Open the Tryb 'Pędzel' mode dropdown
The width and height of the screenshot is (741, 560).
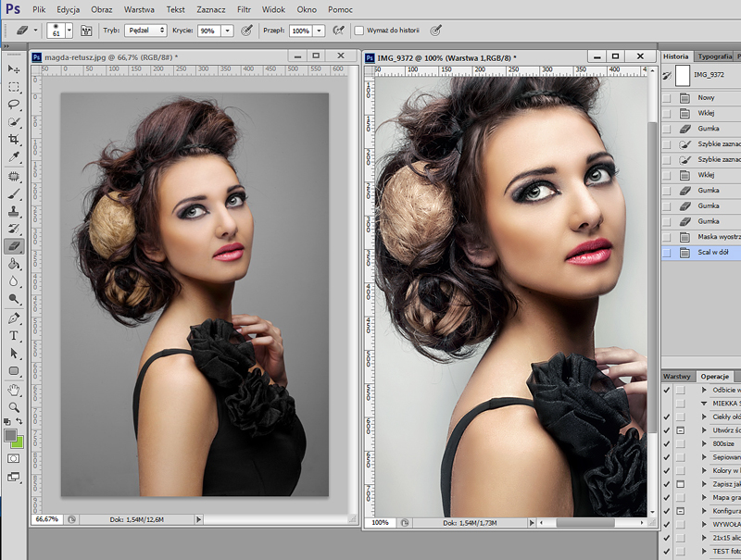click(145, 31)
